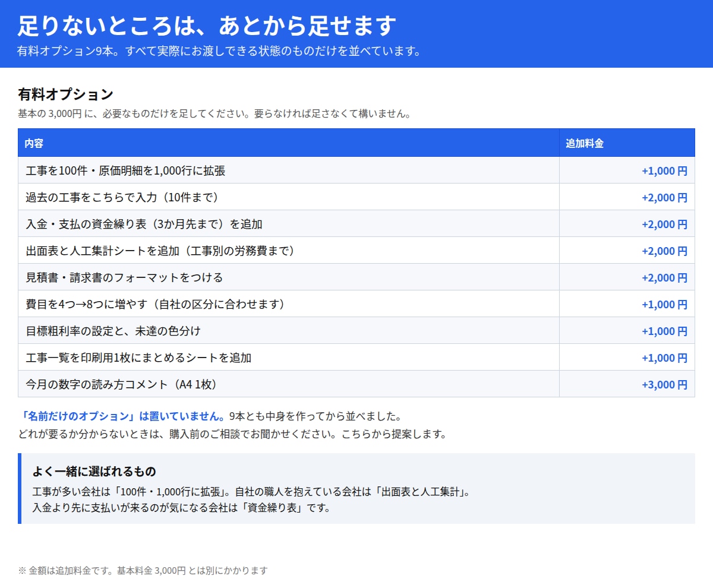Image resolution: width=713 pixels, height=588 pixels.
Task: Click the line 基本の 3,000円 に、必要なものだけを…
Action: (x=214, y=113)
